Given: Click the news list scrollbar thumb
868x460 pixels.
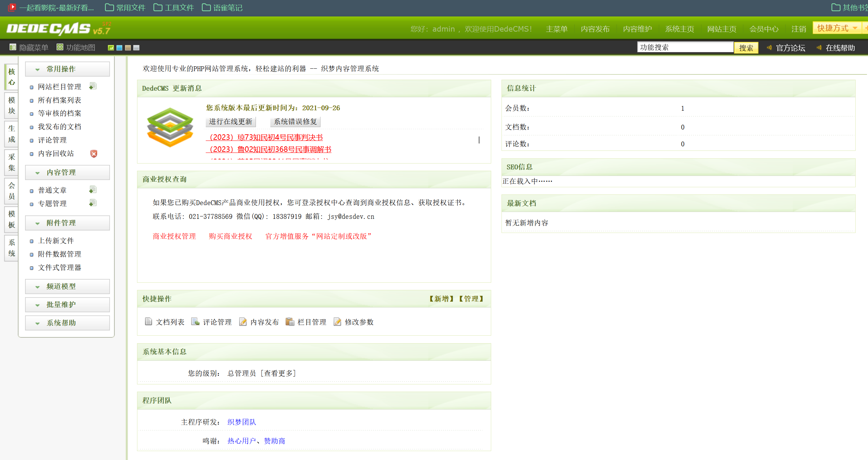Looking at the screenshot, I should point(479,140).
